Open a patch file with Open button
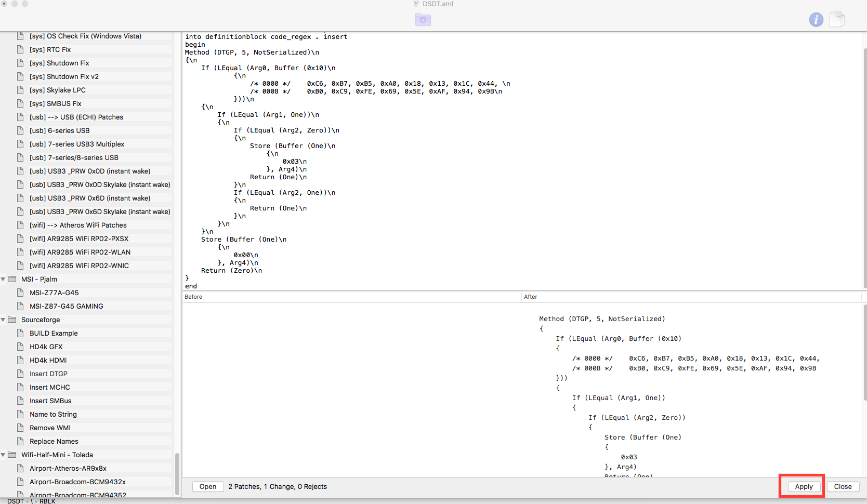 207,486
